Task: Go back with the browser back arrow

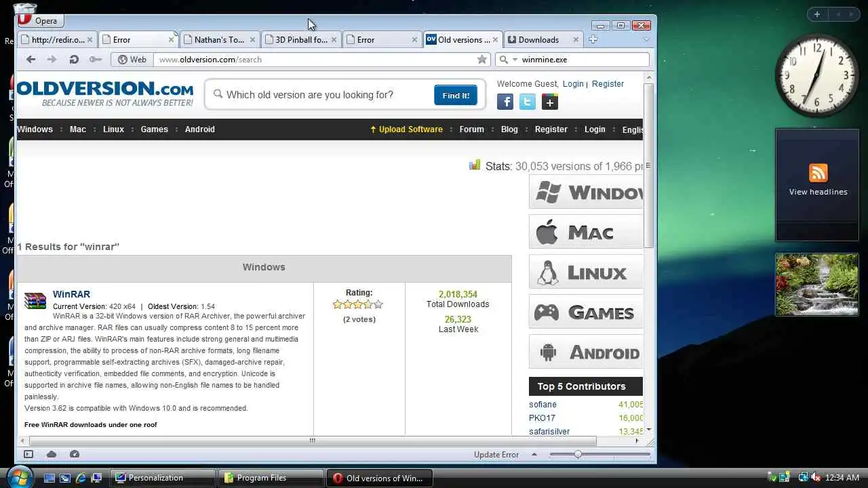Action: pyautogui.click(x=31, y=60)
